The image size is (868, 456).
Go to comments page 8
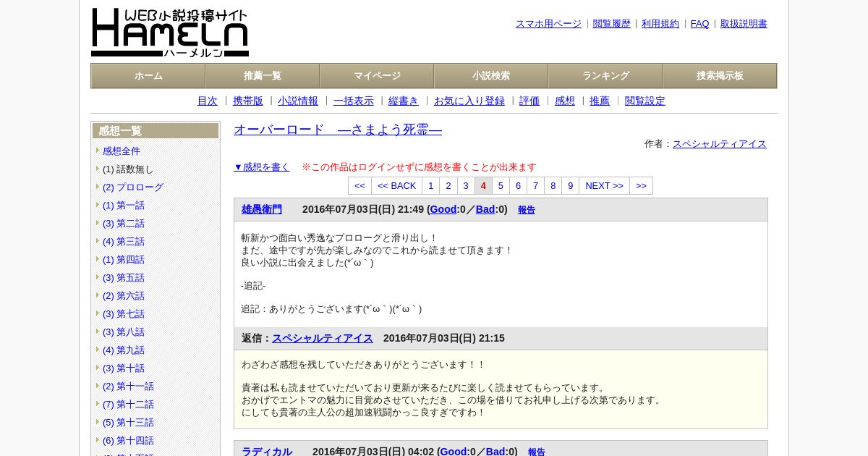coord(553,186)
